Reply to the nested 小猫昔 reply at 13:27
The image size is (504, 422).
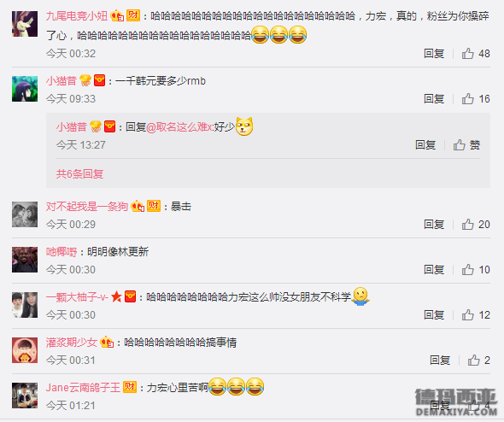425,145
